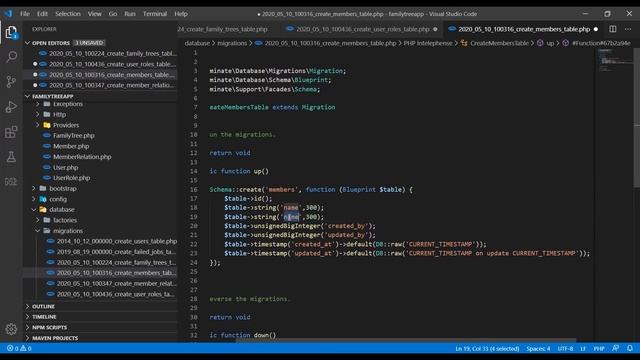Open the Manage gear icon
The width and height of the screenshot is (640, 360).
click(x=11, y=329)
